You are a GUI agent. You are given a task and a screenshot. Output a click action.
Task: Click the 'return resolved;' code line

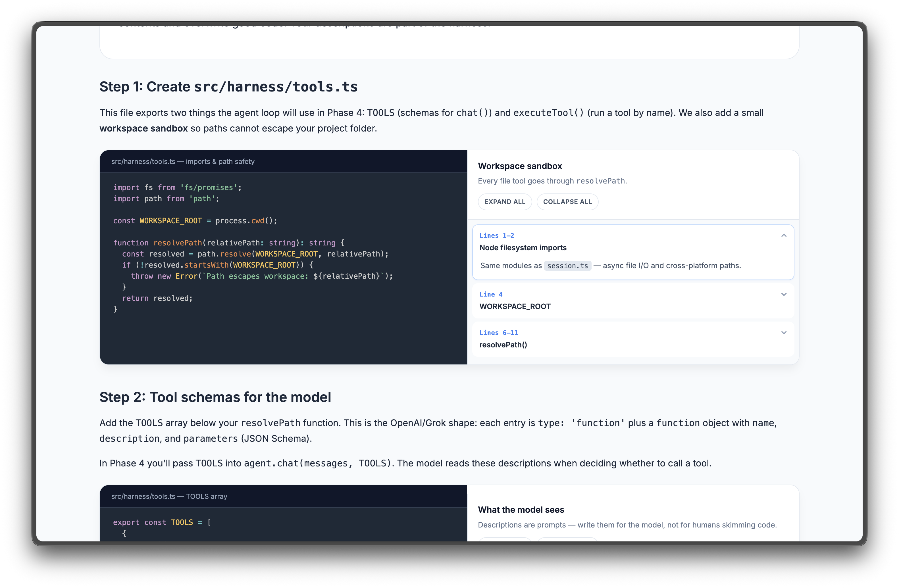tap(157, 298)
